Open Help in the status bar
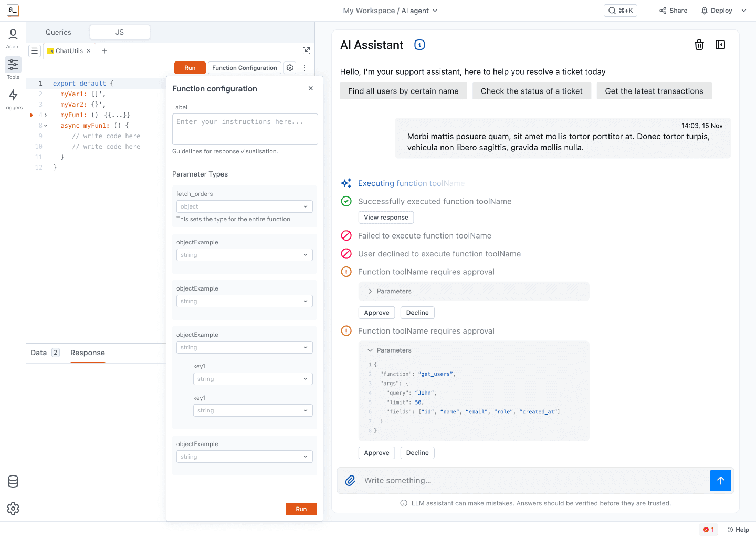This screenshot has height=538, width=756. [x=738, y=530]
